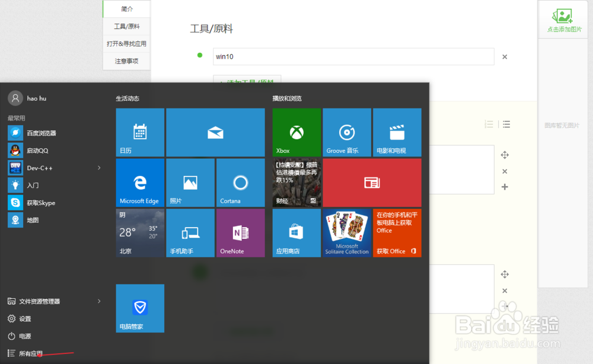Select the unordered list format icon

click(506, 124)
